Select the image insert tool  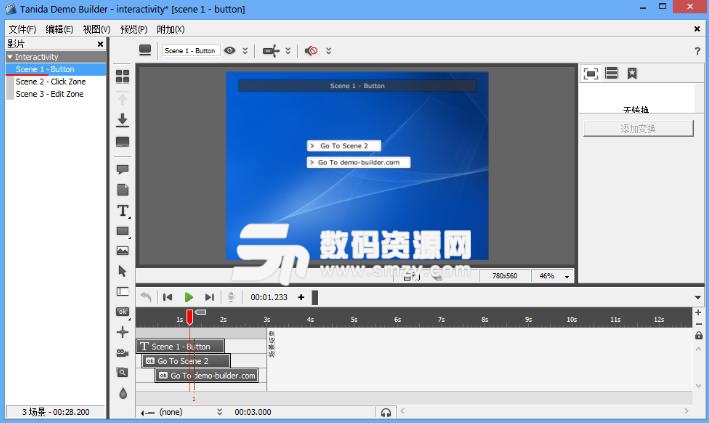point(123,251)
